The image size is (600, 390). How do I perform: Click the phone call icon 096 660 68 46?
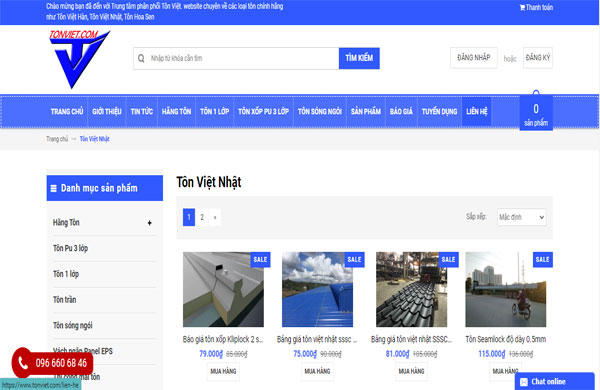tap(23, 363)
